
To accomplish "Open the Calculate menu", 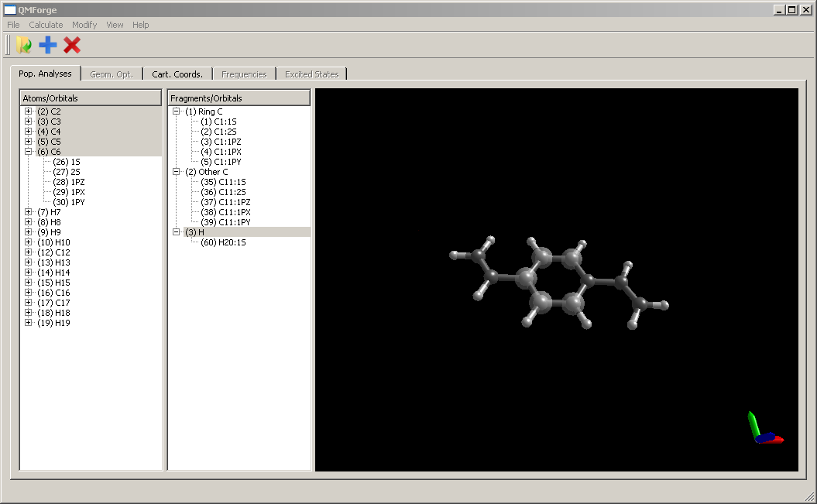I will coord(46,25).
